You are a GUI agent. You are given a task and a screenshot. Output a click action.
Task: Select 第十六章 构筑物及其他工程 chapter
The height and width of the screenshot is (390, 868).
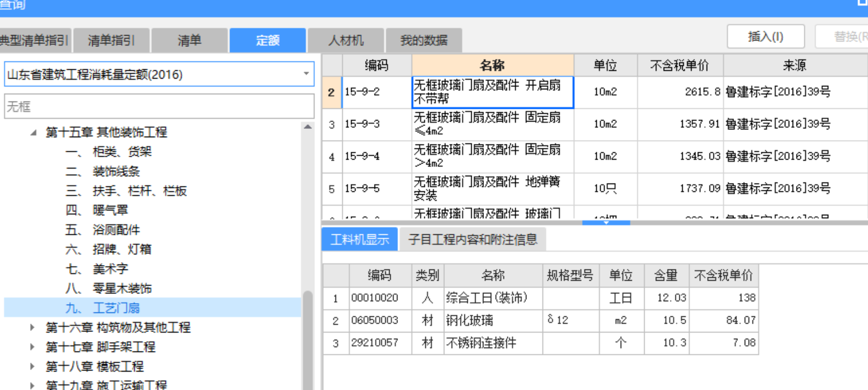(118, 328)
